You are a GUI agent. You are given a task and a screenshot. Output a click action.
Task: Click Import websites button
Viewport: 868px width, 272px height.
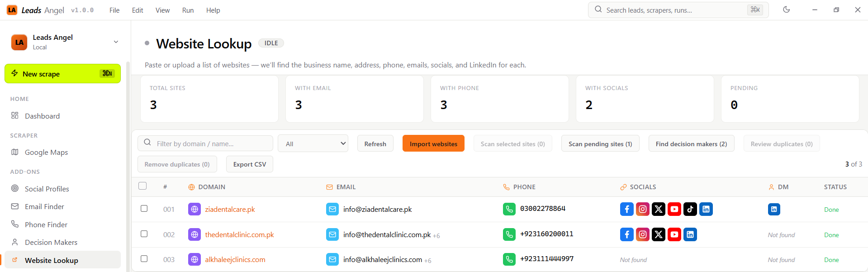pos(433,143)
